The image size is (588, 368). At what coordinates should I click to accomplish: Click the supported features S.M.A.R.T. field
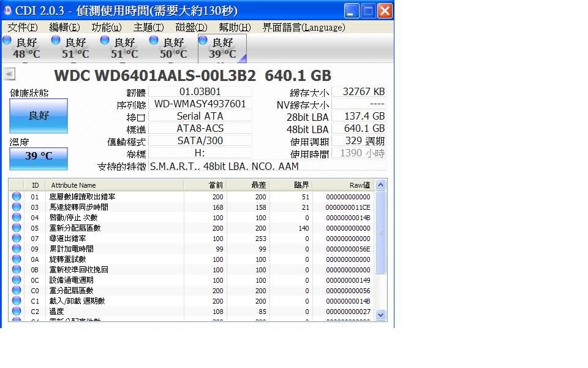pyautogui.click(x=268, y=166)
